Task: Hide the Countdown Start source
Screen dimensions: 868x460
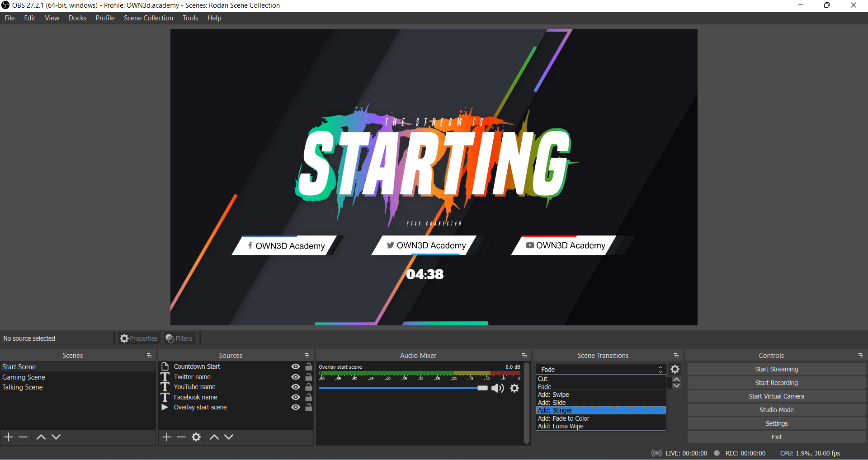Action: pyautogui.click(x=296, y=366)
